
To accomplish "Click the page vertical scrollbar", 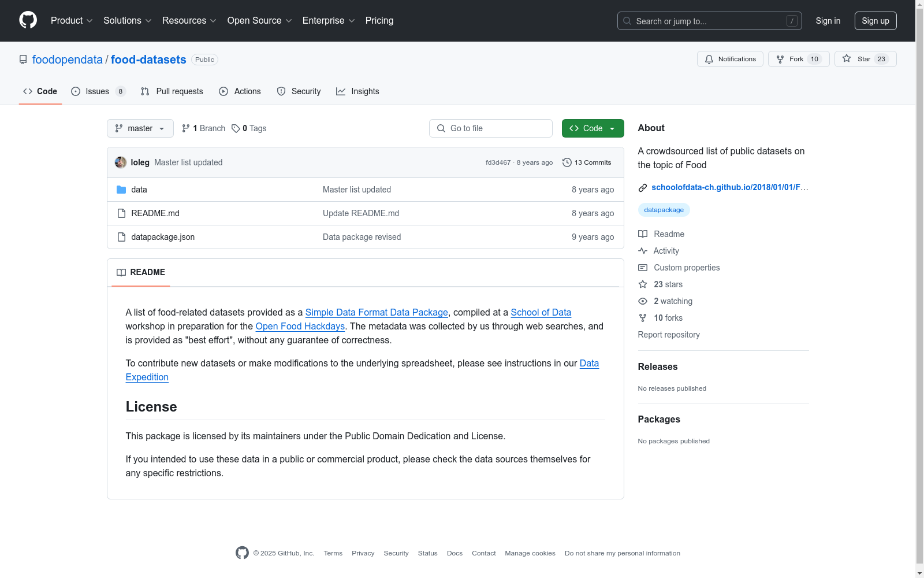I will coord(919,289).
